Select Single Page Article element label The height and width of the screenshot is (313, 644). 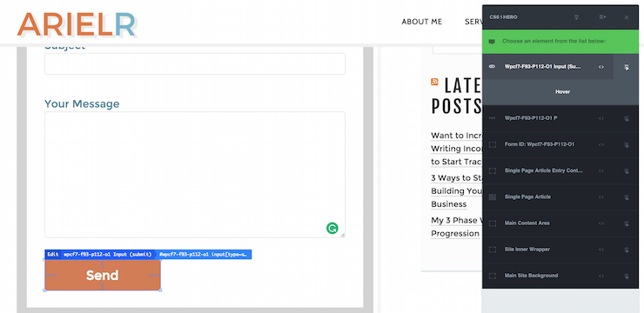[x=527, y=196]
